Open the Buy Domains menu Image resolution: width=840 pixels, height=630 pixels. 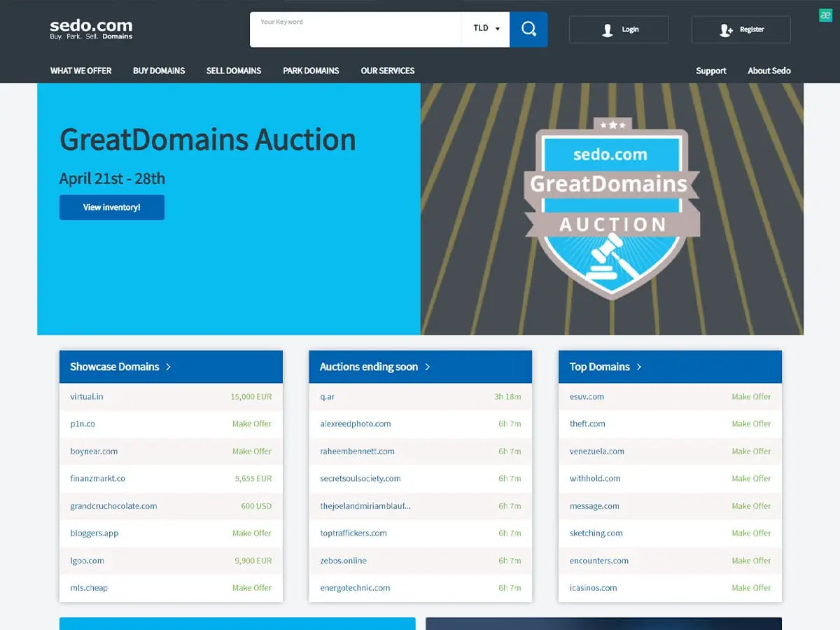click(x=159, y=71)
